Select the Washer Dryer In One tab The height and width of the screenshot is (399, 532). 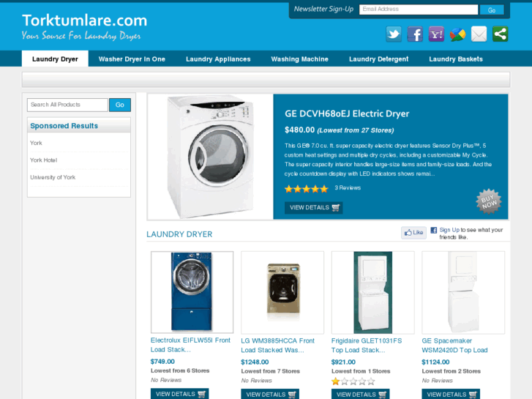tap(132, 59)
